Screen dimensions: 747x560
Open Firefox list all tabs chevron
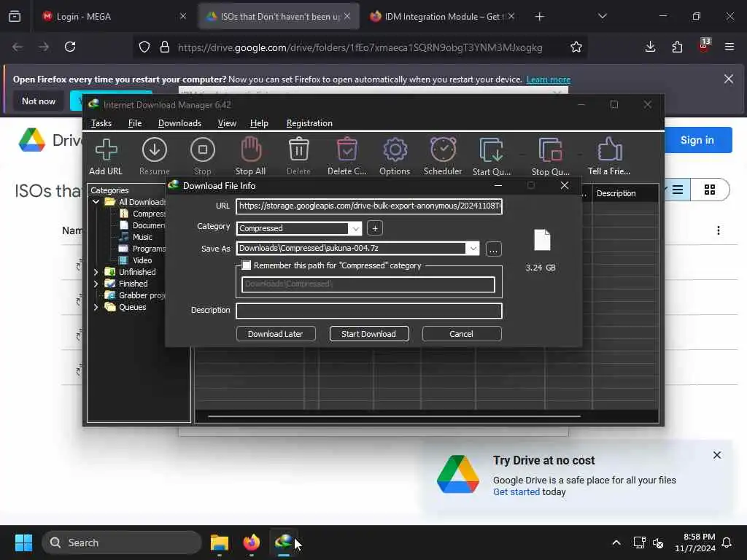coord(603,16)
